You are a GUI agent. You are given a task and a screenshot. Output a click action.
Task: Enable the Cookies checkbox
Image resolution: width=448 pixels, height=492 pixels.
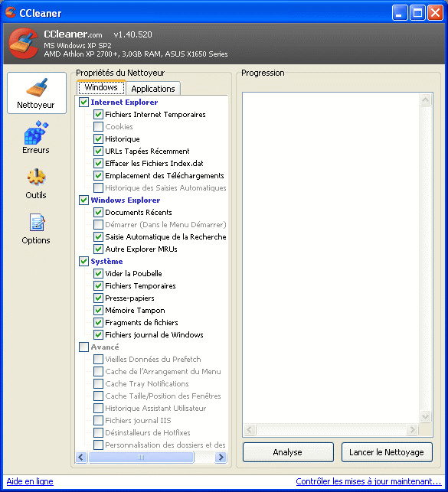point(98,127)
